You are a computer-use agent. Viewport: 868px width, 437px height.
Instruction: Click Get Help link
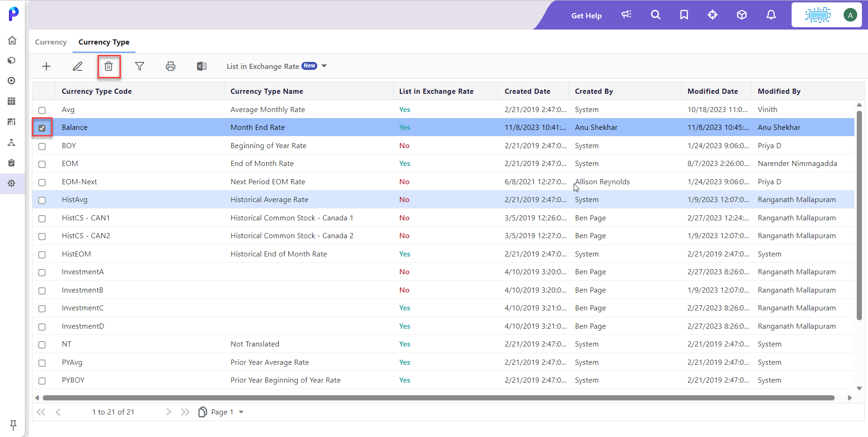586,15
